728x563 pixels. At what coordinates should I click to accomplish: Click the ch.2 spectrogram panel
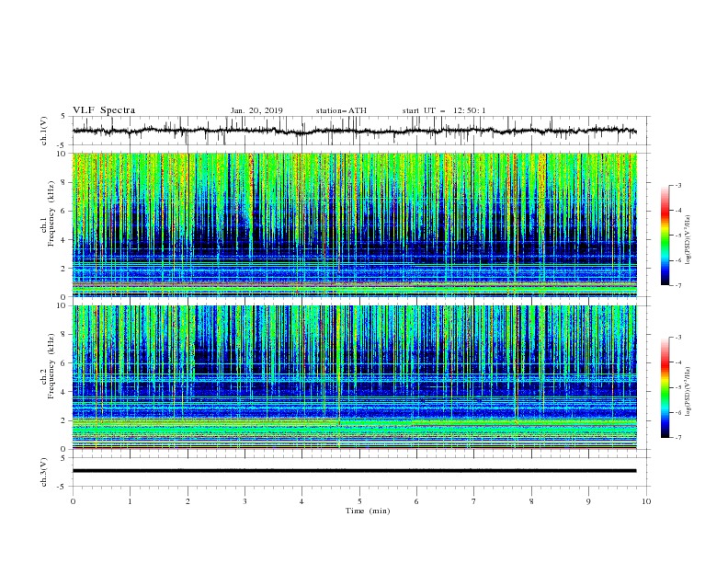tap(355, 377)
